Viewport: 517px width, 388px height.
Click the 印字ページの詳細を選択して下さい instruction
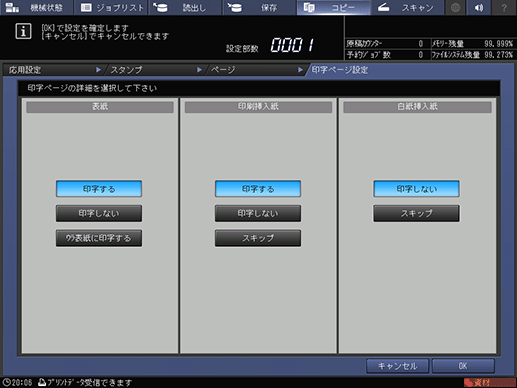tap(92, 88)
